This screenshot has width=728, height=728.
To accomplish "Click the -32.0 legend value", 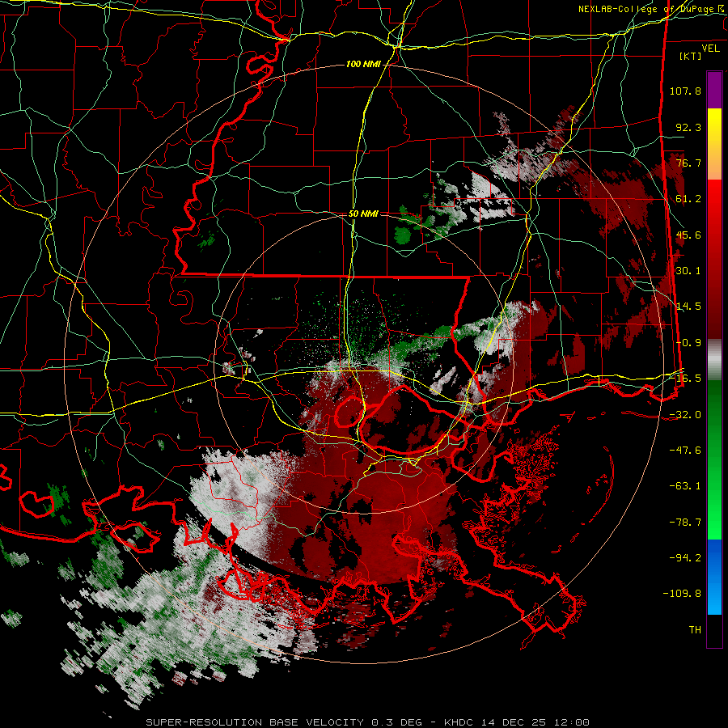I will pos(685,415).
